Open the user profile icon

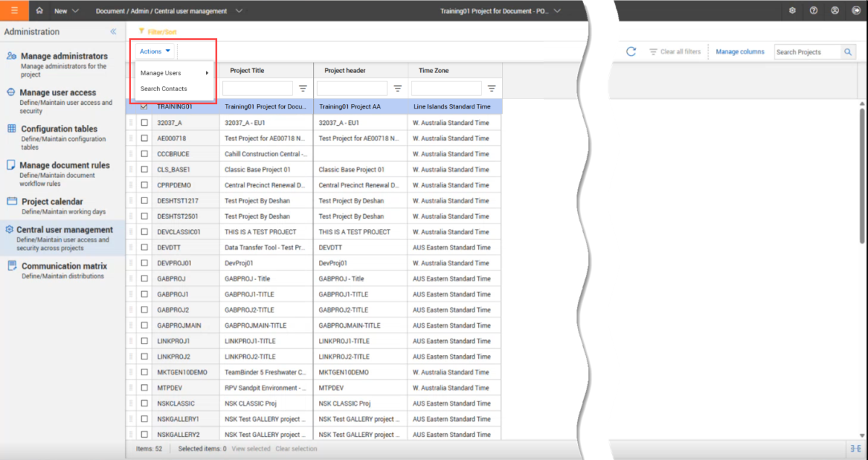(x=835, y=11)
